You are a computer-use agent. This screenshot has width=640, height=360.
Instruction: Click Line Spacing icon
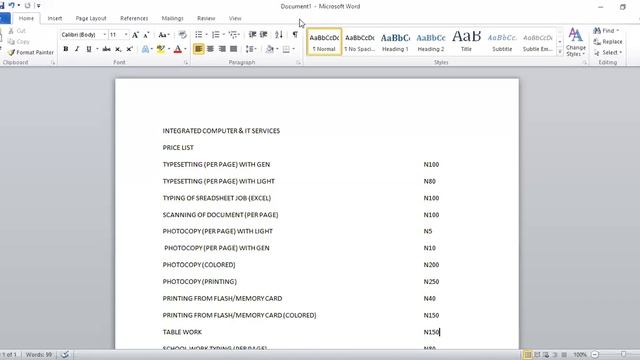(249, 49)
